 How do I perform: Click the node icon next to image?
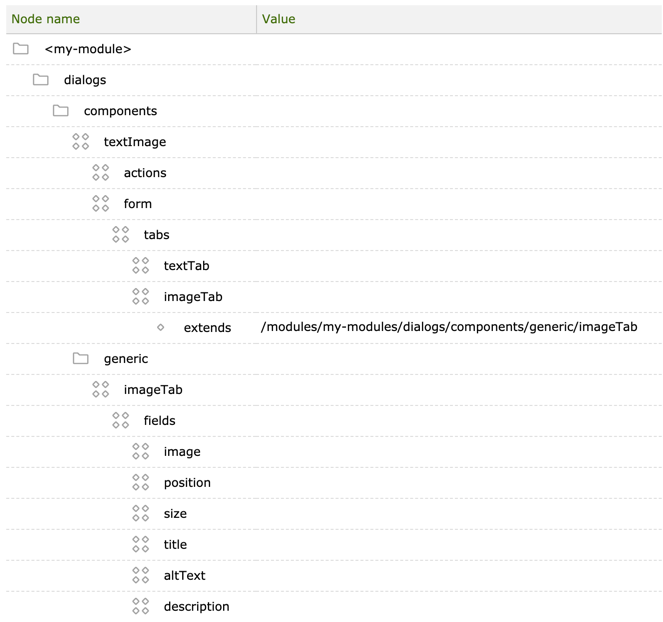click(x=140, y=451)
